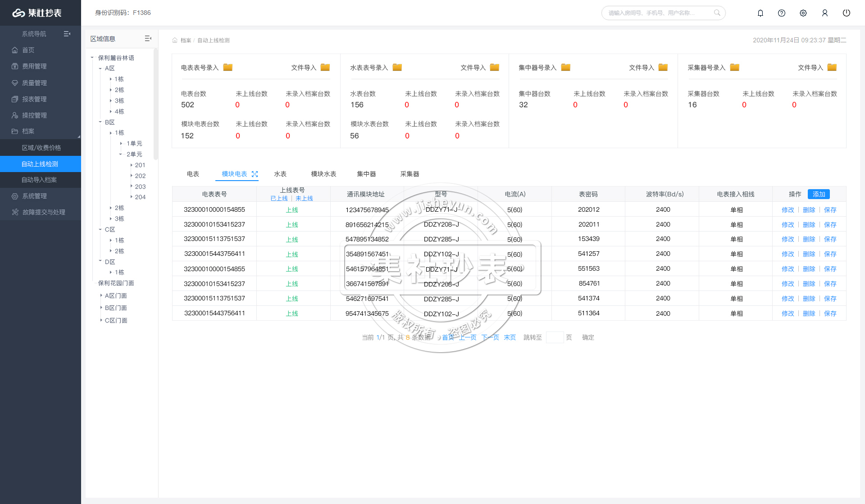This screenshot has width=865, height=504.
Task: Click the fullscreen icon beside 模块电表 tab
Action: [255, 174]
